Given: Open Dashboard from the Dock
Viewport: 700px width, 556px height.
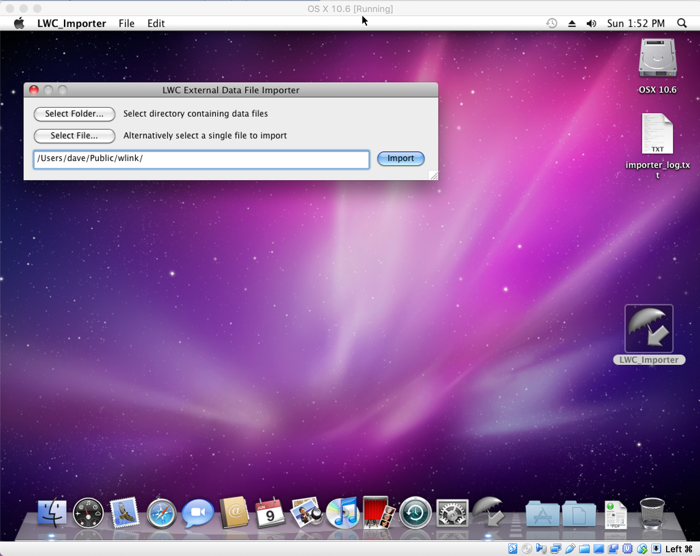Looking at the screenshot, I should pyautogui.click(x=88, y=514).
